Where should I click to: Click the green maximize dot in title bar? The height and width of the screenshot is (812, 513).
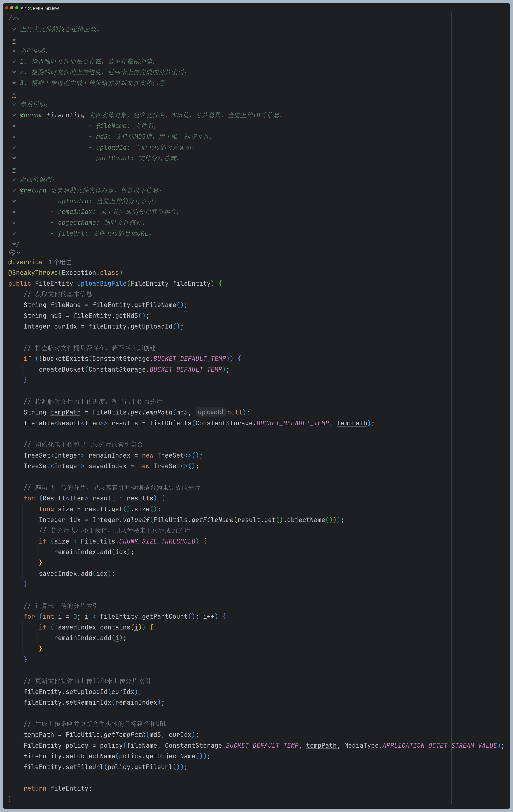[17, 8]
